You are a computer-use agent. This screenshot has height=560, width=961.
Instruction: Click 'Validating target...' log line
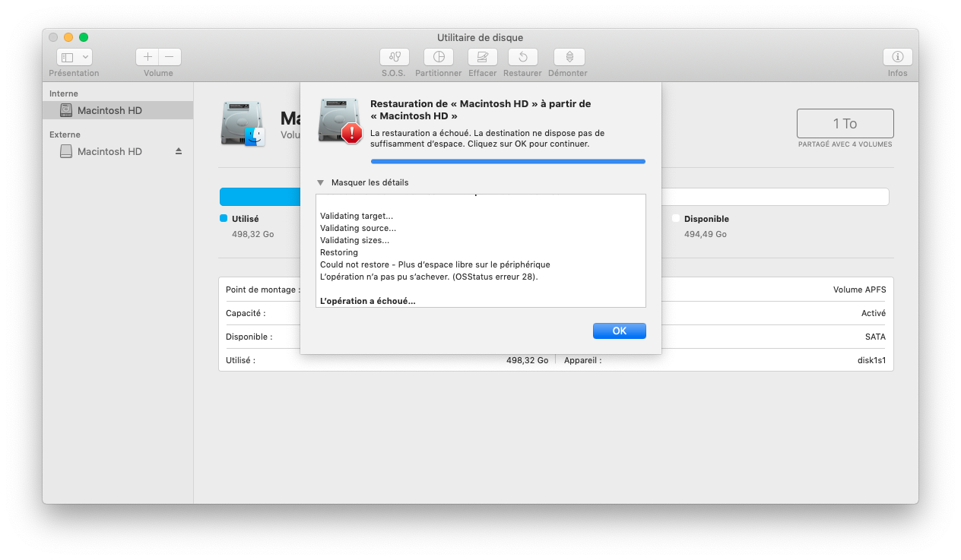pyautogui.click(x=357, y=216)
